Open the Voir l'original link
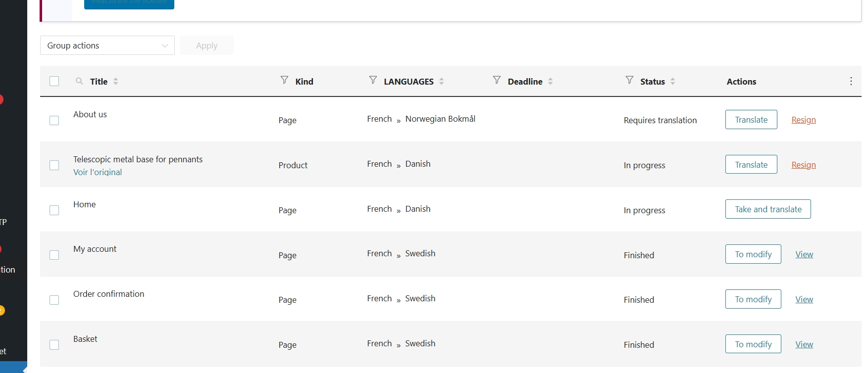Image resolution: width=868 pixels, height=373 pixels. (x=98, y=172)
